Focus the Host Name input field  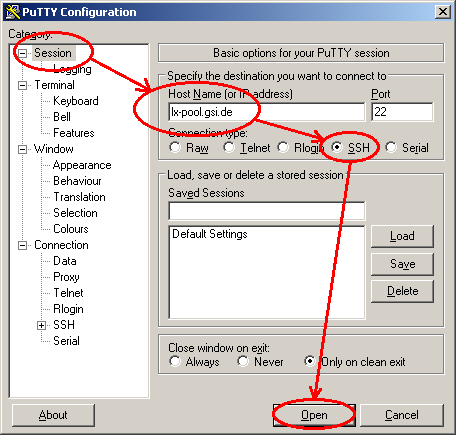tap(267, 112)
